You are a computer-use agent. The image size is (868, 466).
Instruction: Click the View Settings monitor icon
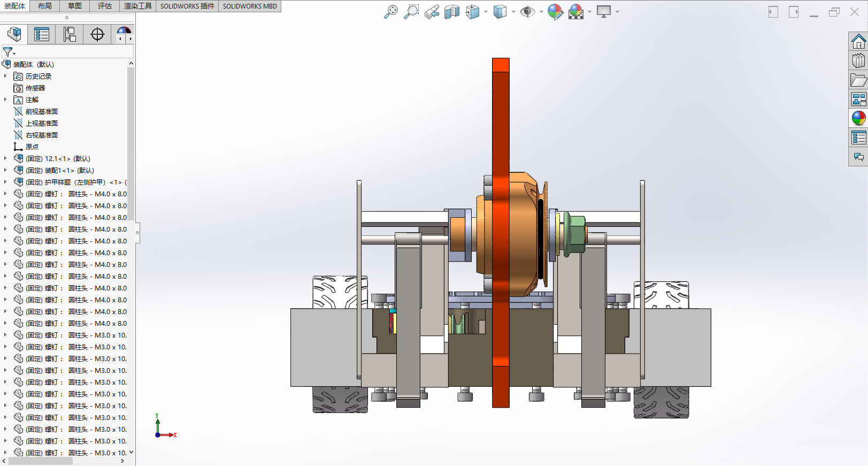click(604, 12)
